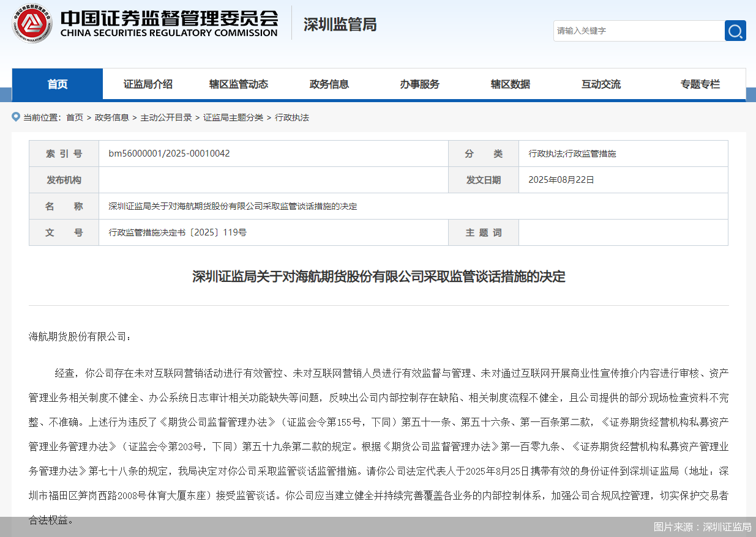The height and width of the screenshot is (537, 756).
Task: Click the search magnifier icon
Action: click(735, 31)
